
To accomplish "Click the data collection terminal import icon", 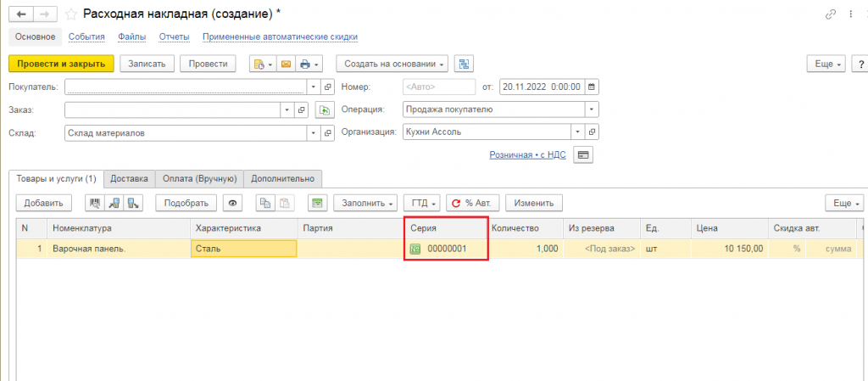I will pyautogui.click(x=114, y=204).
